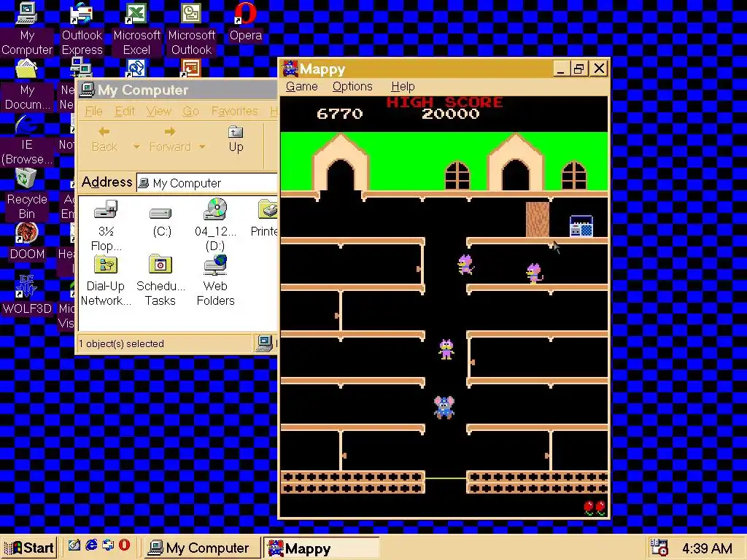The width and height of the screenshot is (747, 560).
Task: Select the (C:) drive icon
Action: [161, 222]
